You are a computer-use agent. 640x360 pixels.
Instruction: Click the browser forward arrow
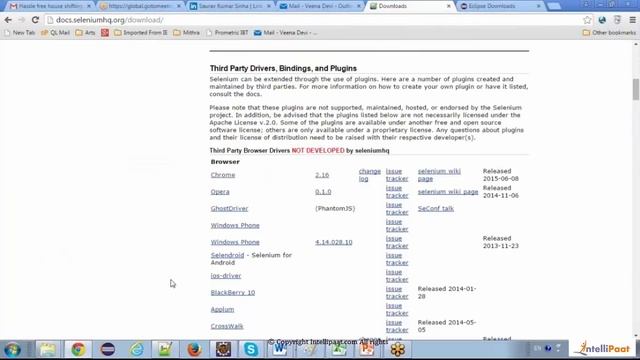21,20
